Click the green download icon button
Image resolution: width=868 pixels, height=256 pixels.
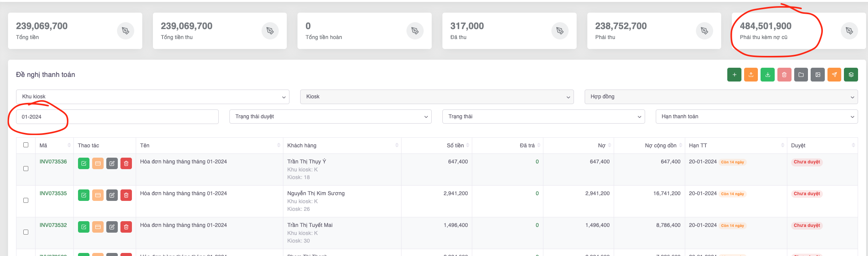point(767,75)
